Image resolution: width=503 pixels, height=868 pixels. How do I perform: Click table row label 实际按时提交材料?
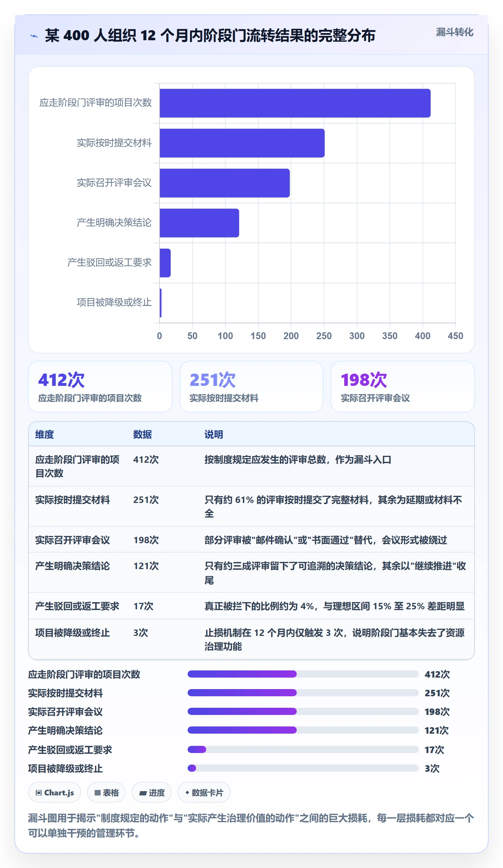(73, 500)
